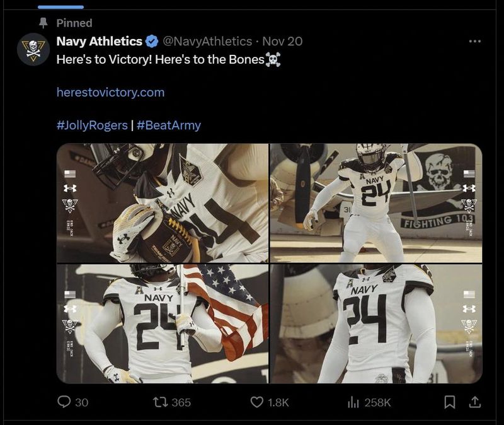Screen dimensions: 504x425
Task: Bookmark this pinned post
Action: 450,402
